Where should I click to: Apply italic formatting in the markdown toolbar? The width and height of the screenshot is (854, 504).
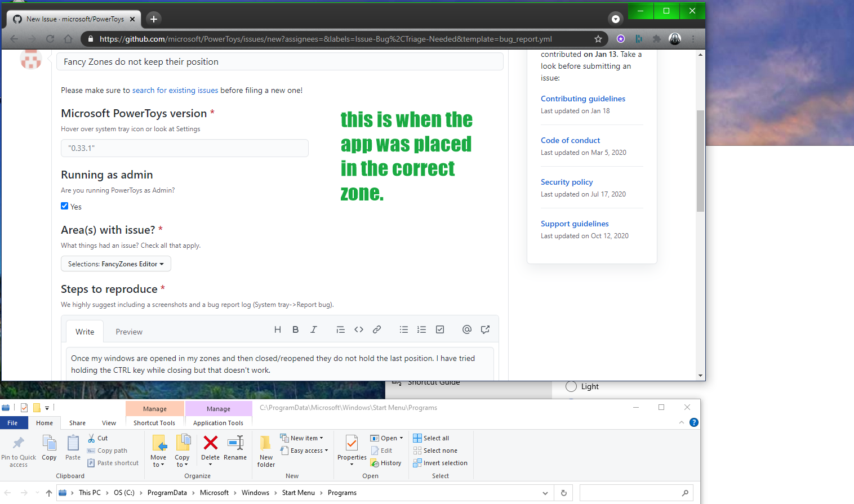coord(314,329)
